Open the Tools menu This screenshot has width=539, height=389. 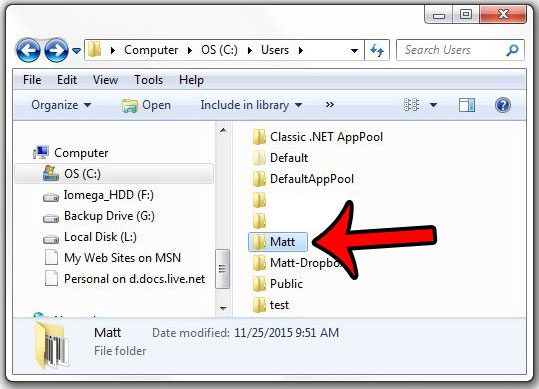[x=148, y=80]
